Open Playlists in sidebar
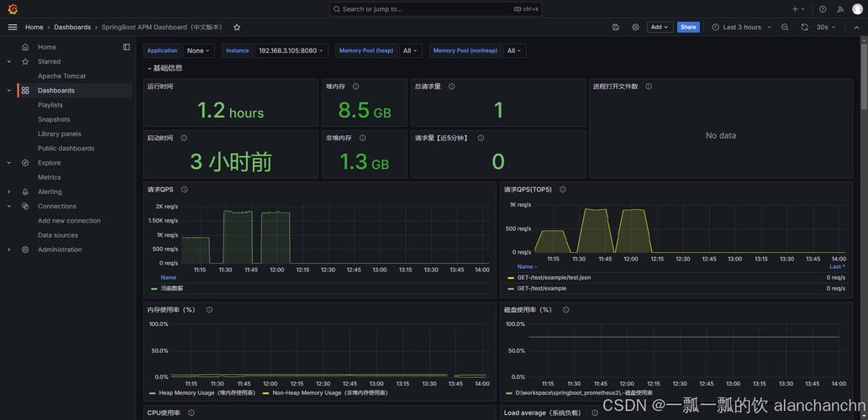Screen dimensions: 868x420 point(50,105)
